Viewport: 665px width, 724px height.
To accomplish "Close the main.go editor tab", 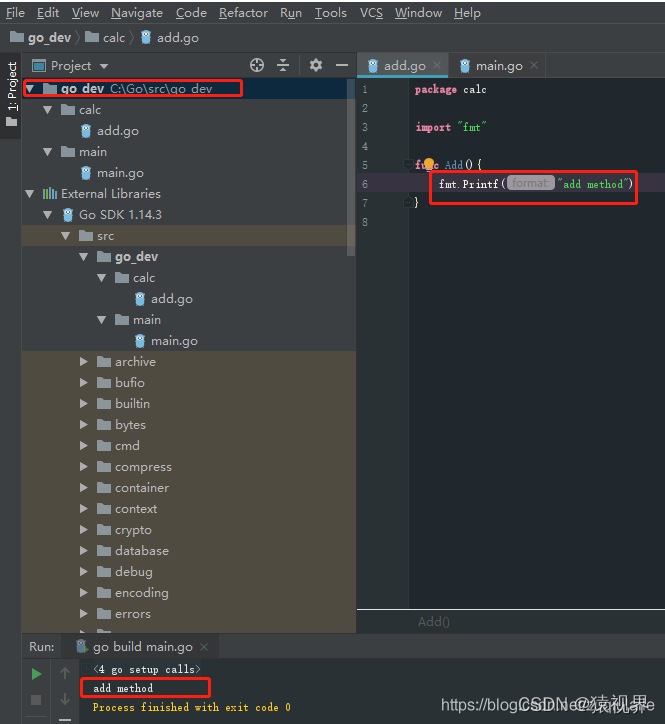I will pyautogui.click(x=534, y=65).
